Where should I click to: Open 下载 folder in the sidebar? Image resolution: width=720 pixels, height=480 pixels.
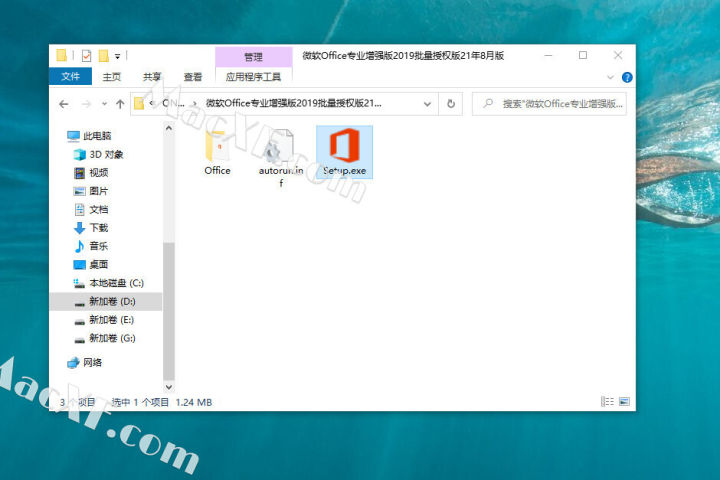[x=91, y=228]
